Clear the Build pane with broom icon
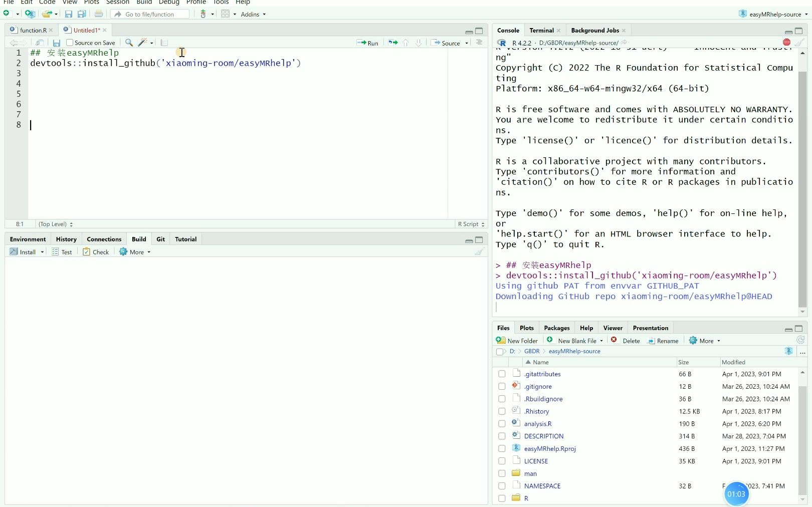The image size is (812, 507). pyautogui.click(x=479, y=251)
